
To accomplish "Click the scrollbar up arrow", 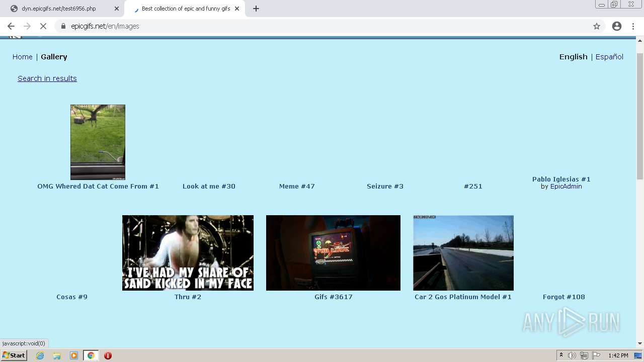I will click(640, 40).
